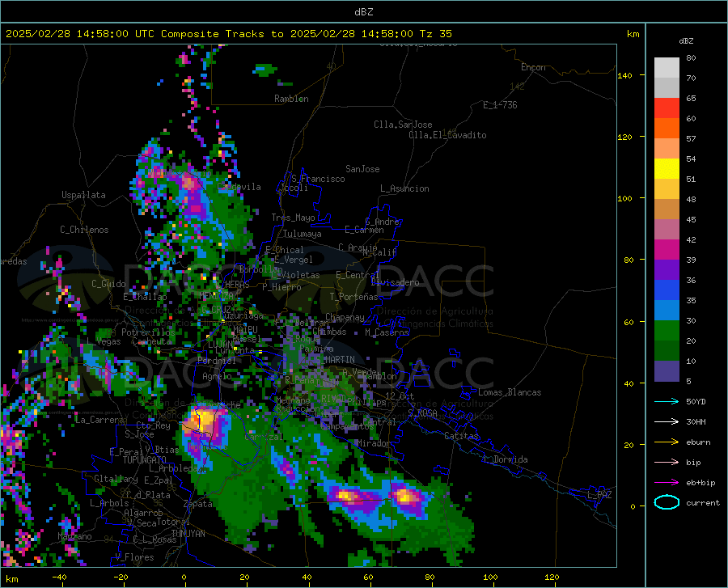Click the Catitas label
The width and height of the screenshot is (728, 588).
point(461,436)
